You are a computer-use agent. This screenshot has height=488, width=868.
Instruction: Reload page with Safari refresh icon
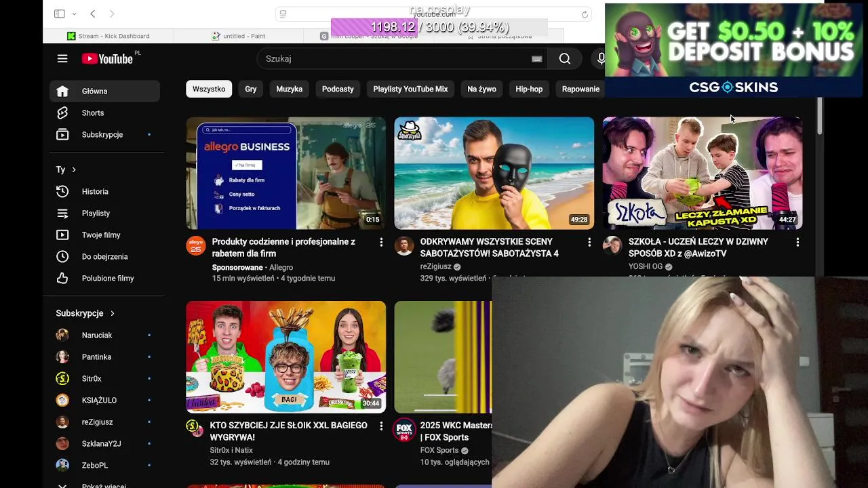[x=585, y=14]
